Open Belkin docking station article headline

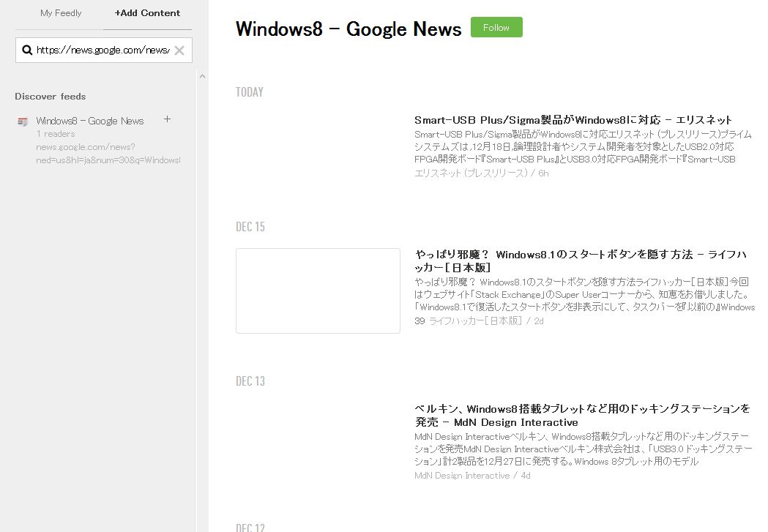(582, 416)
